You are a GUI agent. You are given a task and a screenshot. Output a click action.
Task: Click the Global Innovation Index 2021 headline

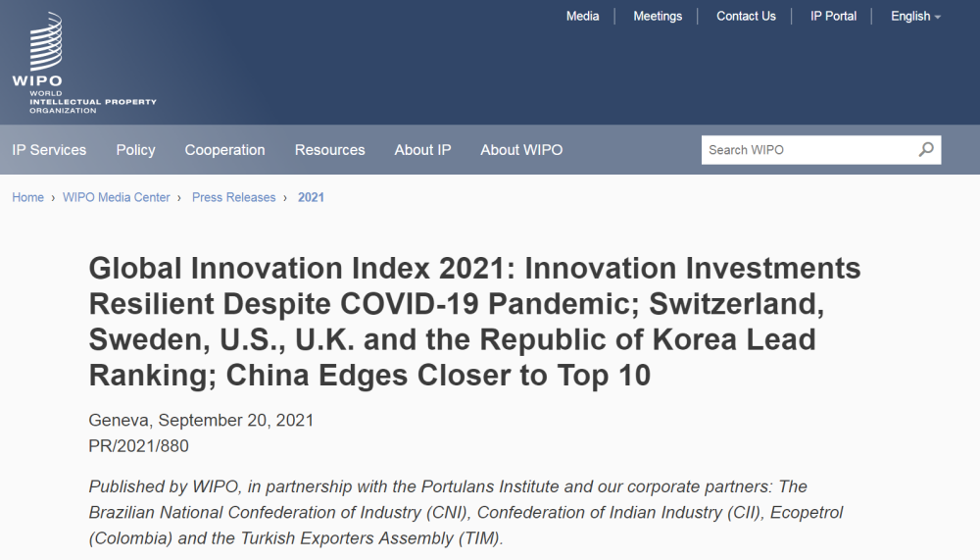[x=474, y=321]
